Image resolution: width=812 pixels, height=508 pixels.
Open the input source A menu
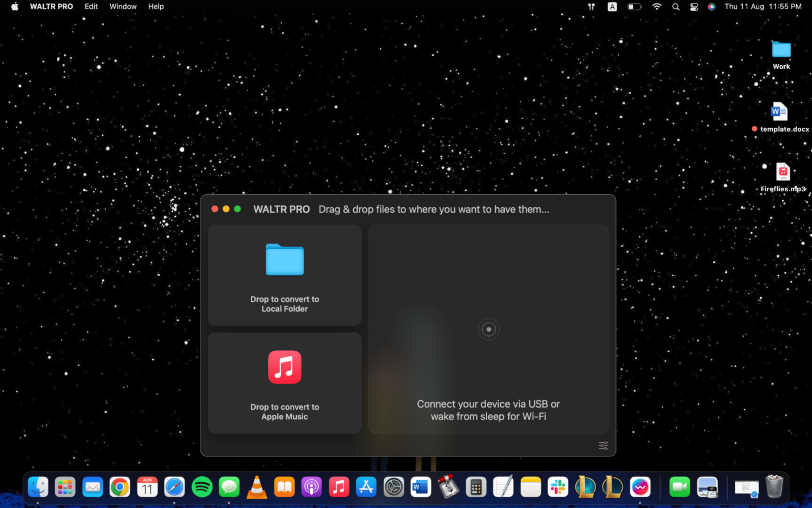pos(612,7)
